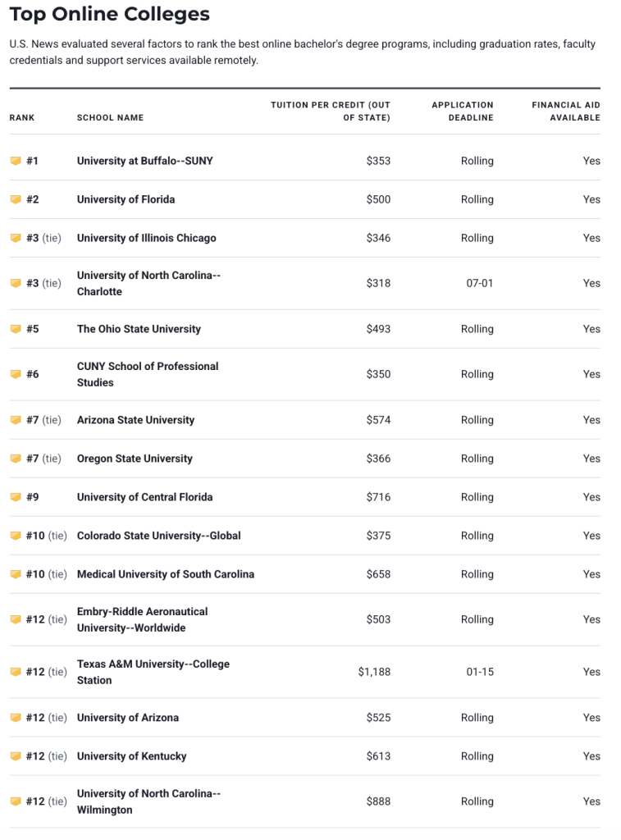Click the rank badge icon beside Arizona State University
Screen dimensions: 621x840
(15, 420)
